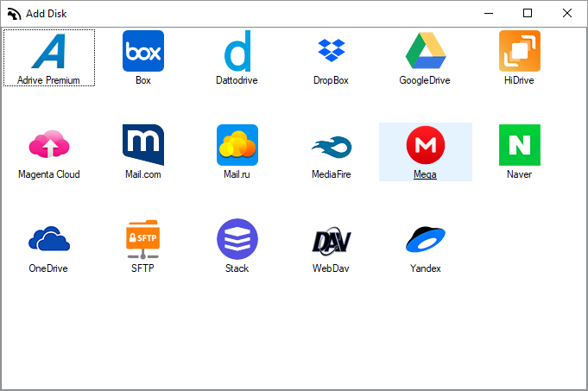The width and height of the screenshot is (588, 391).
Task: Click the Stack text label
Action: point(237,268)
